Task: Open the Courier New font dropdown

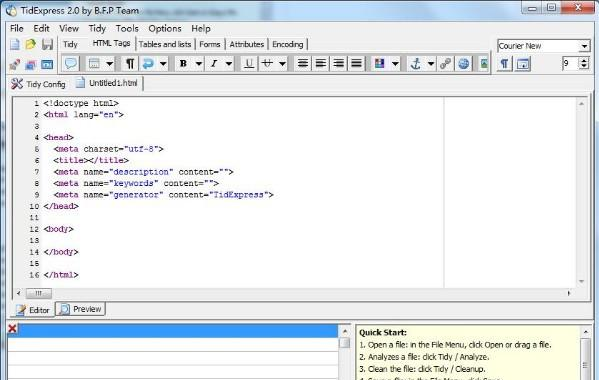Action: pyautogui.click(x=584, y=46)
